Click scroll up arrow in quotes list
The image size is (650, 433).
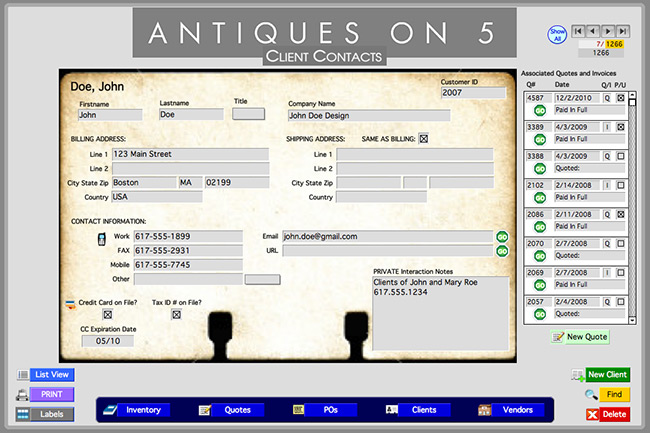[x=632, y=95]
